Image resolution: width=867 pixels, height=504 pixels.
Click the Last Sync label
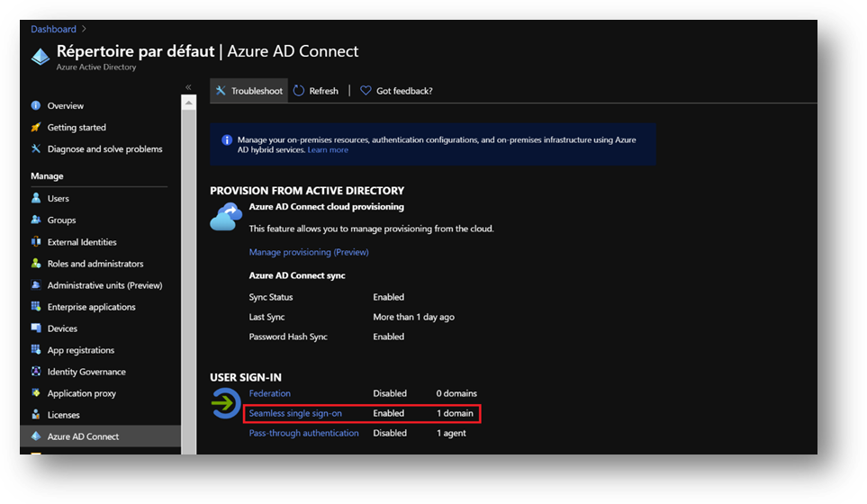(266, 317)
